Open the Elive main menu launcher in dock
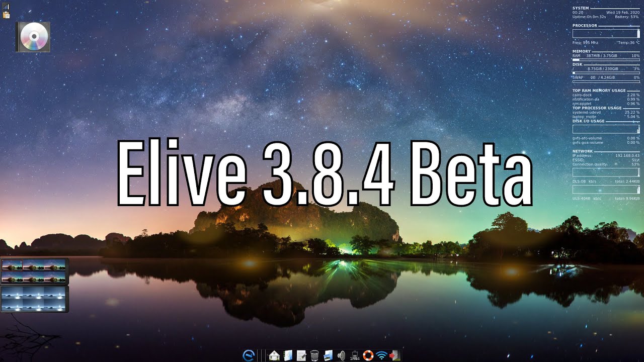Viewport: 644px width, 362px height. tap(249, 355)
